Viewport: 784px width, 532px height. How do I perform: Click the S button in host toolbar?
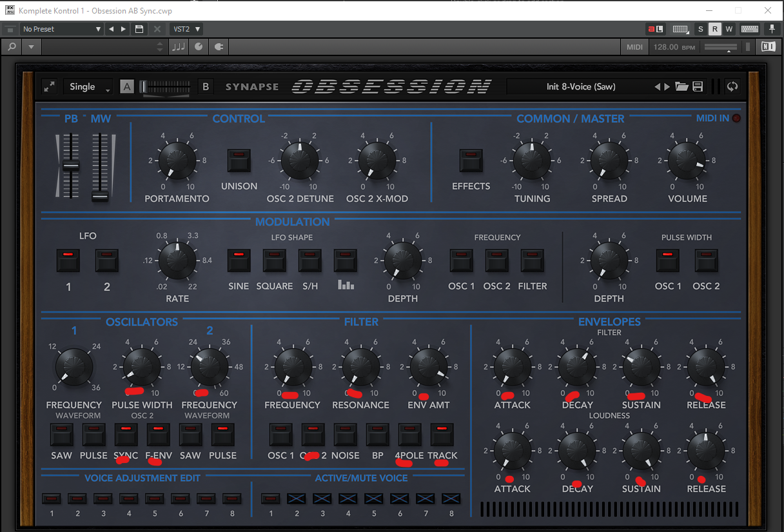(701, 29)
